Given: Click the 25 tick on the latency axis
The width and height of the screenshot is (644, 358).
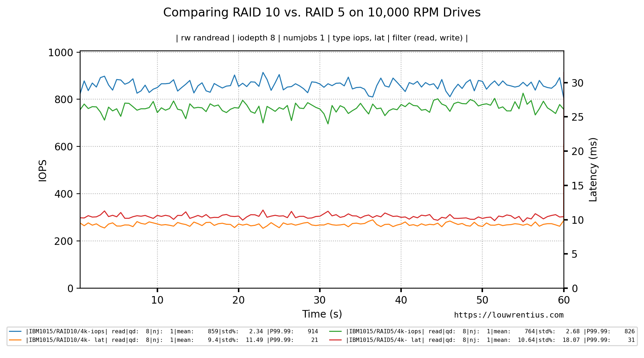Looking at the screenshot, I should click(x=577, y=117).
